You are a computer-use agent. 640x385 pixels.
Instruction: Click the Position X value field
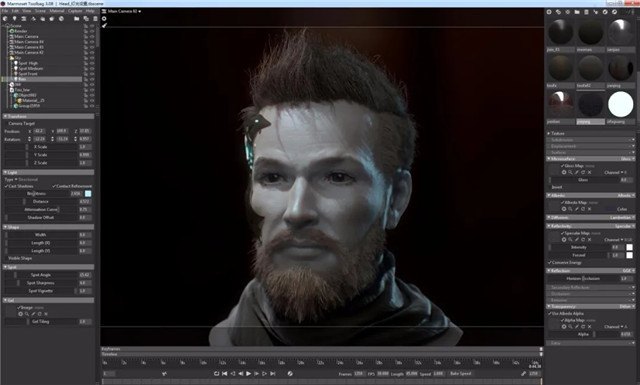(39, 131)
